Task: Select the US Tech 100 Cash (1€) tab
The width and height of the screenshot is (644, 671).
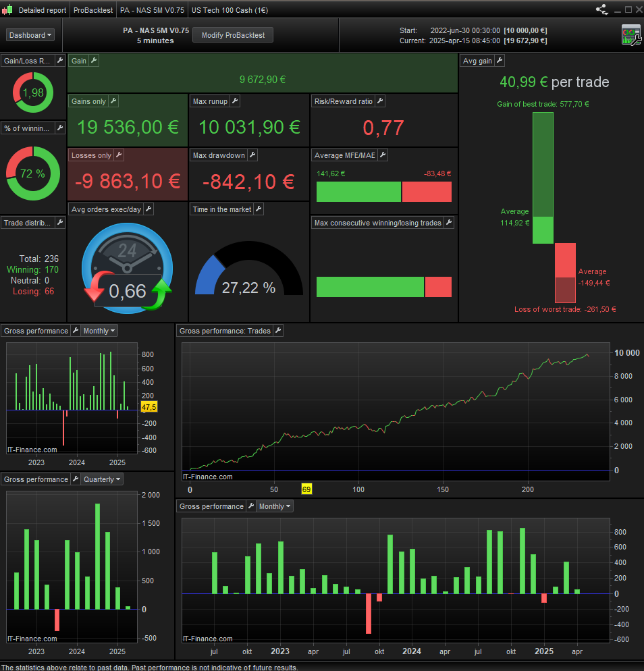Action: tap(230, 10)
